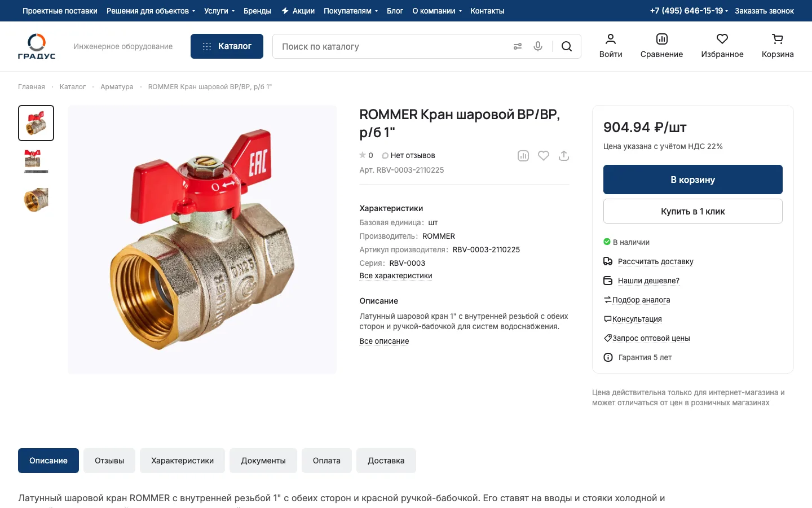The image size is (812, 508).
Task: Add product with В корзину button
Action: coord(693,179)
